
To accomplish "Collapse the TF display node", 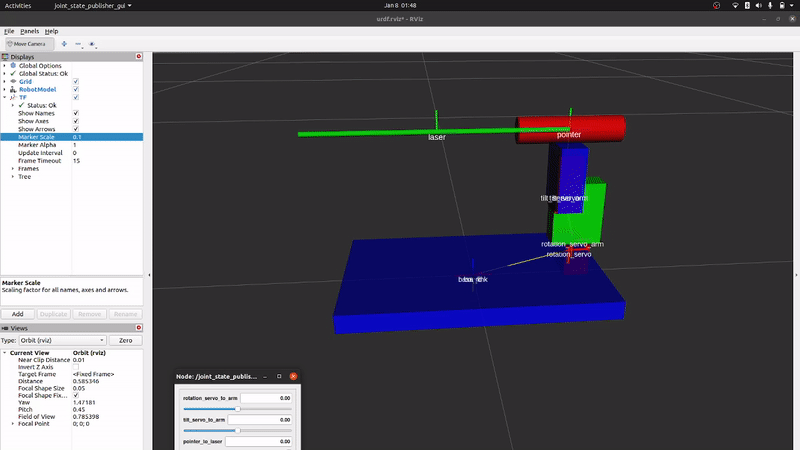I will pos(5,97).
